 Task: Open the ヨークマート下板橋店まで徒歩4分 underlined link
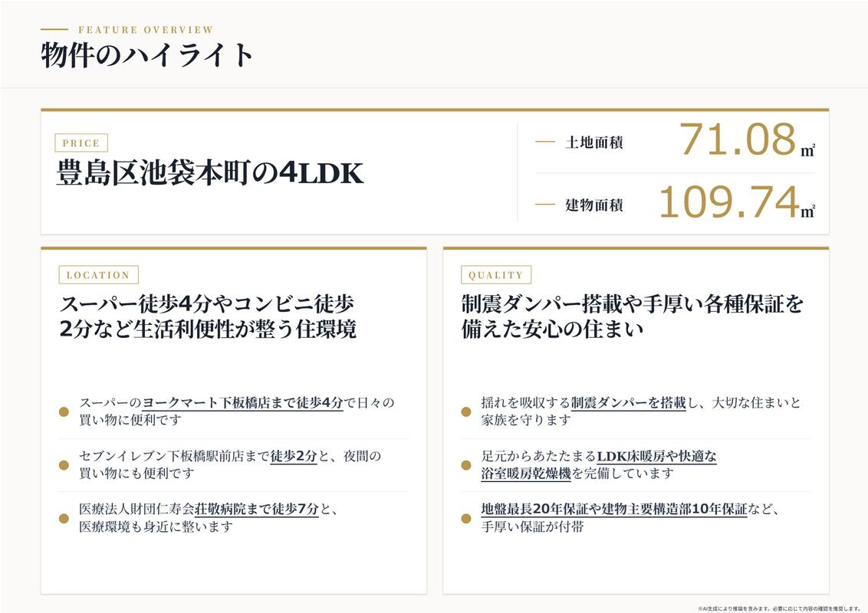click(x=243, y=403)
